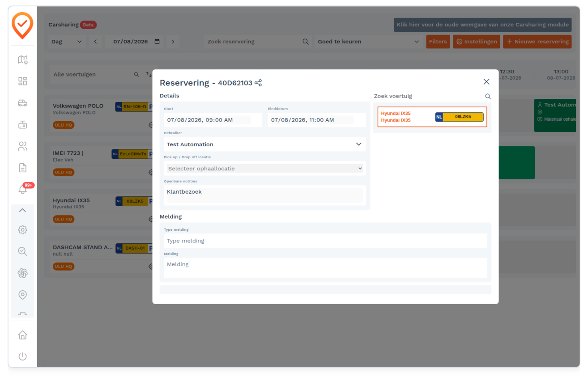Open the calendar picker icon in date field
Image resolution: width=588 pixels, height=377 pixels.
point(157,42)
